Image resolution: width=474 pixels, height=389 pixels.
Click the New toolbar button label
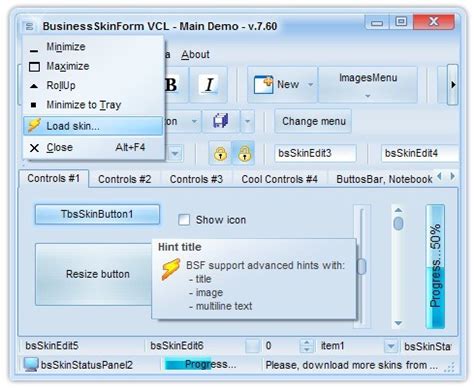pyautogui.click(x=288, y=85)
